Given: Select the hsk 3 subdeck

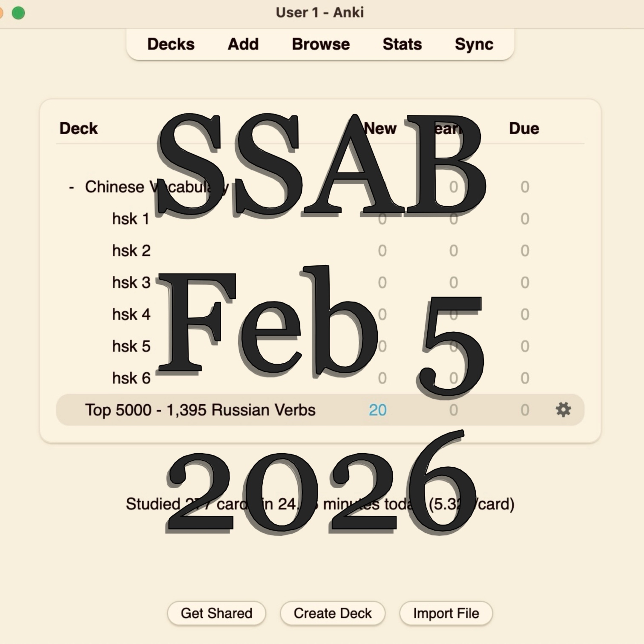Looking at the screenshot, I should point(131,283).
